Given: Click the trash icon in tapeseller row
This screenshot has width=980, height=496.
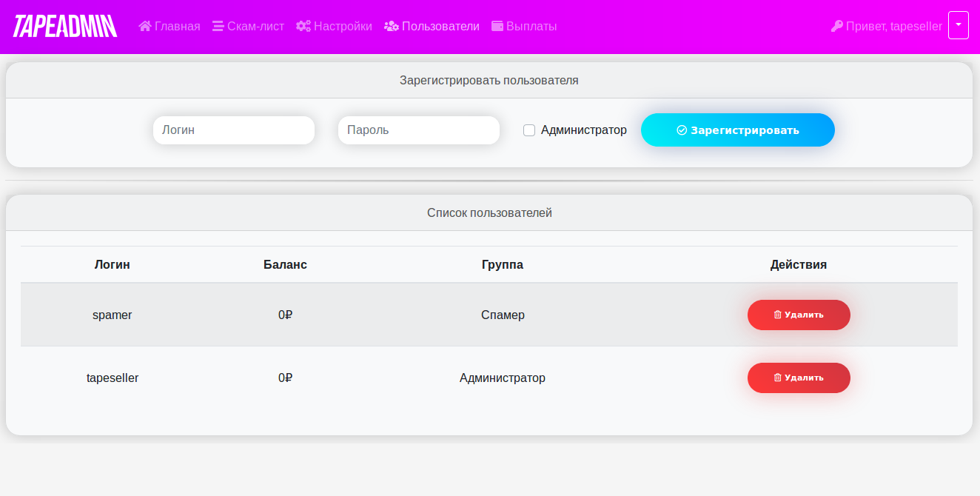Looking at the screenshot, I should coord(777,378).
